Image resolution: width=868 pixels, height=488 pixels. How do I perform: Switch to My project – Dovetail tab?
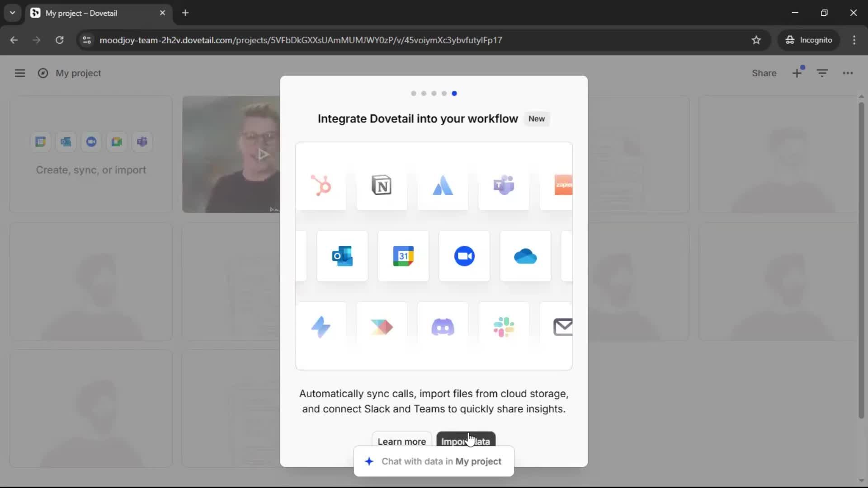[81, 13]
